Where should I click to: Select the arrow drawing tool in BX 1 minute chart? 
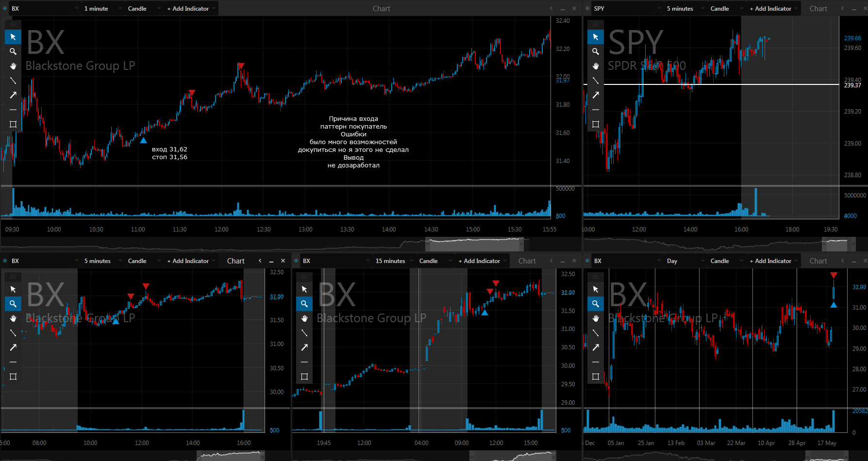pos(13,95)
